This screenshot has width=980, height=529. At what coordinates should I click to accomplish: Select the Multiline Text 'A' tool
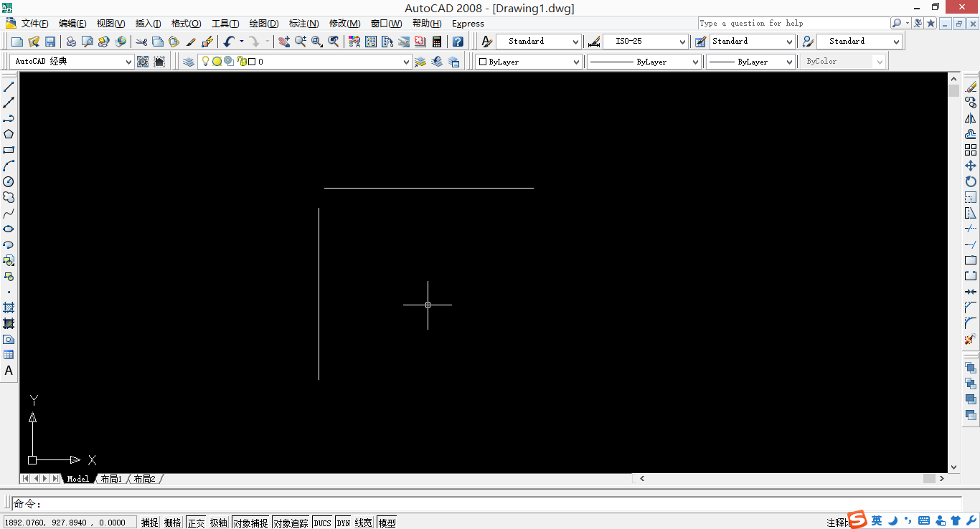(x=9, y=371)
